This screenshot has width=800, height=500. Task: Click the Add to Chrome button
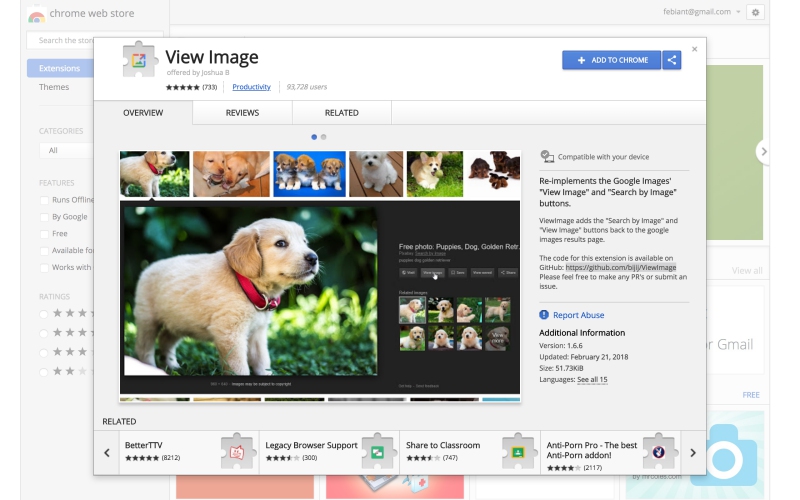611,60
